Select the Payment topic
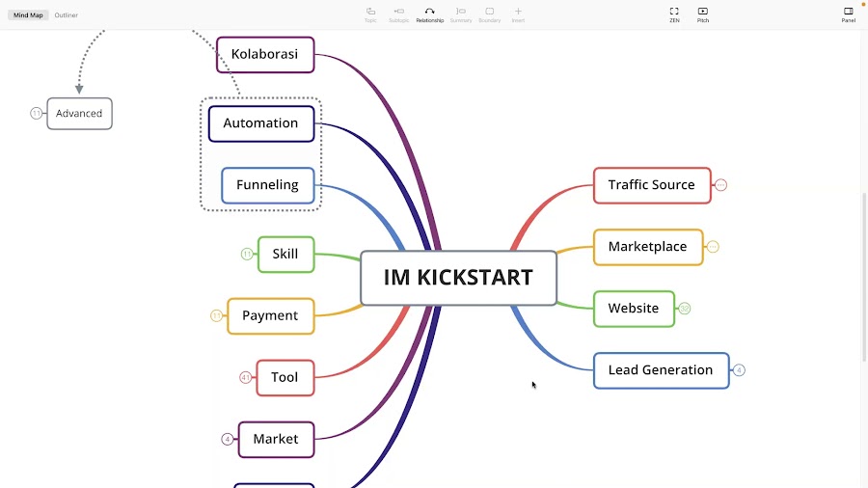The image size is (868, 488). [271, 316]
